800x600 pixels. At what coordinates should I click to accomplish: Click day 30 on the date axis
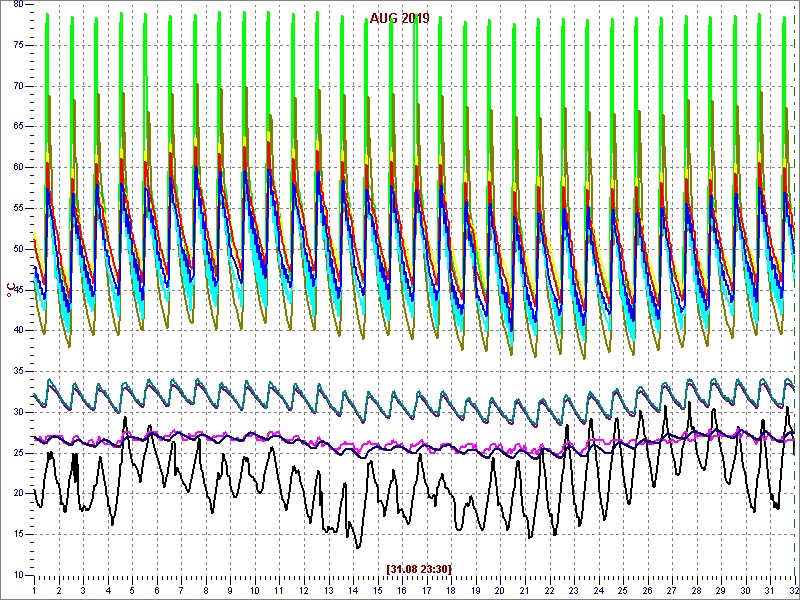coord(745,590)
